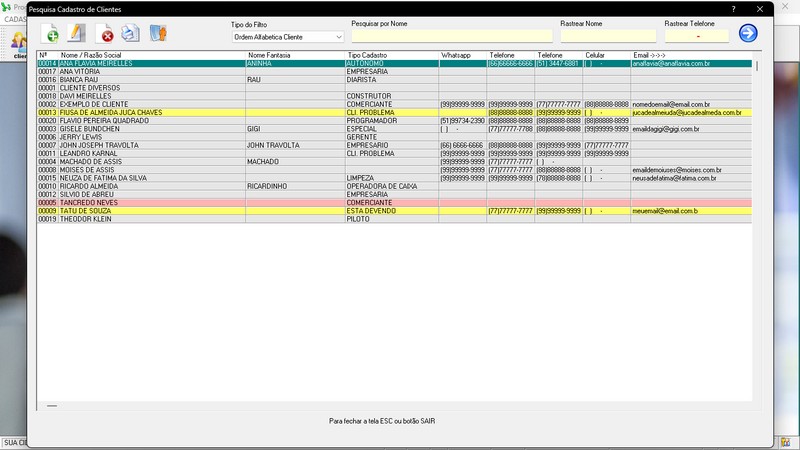800x450 pixels.
Task: Click CONSTRUTOR tipo cadastro cell
Action: 392,96
